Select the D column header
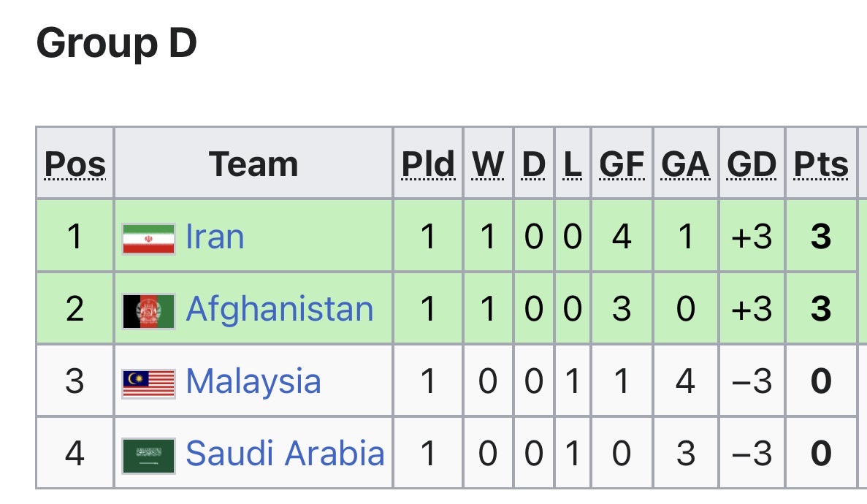This screenshot has height=504, width=867. tap(534, 164)
